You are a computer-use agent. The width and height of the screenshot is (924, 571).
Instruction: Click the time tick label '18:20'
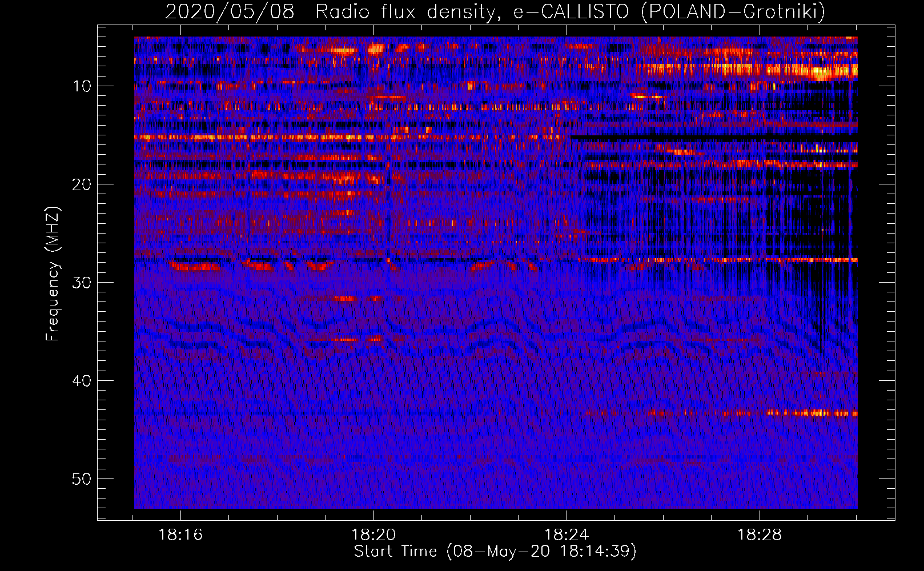click(373, 535)
